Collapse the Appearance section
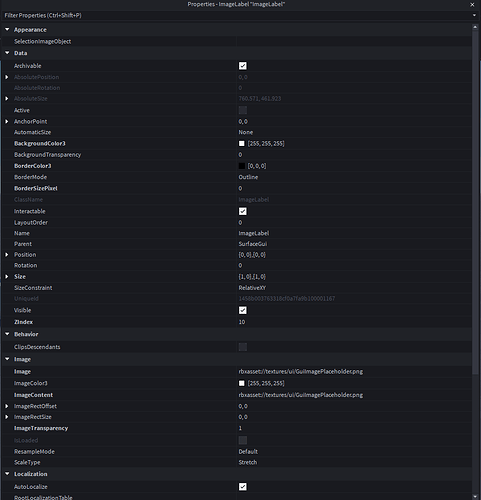Image resolution: width=481 pixels, height=500 pixels. (x=7, y=30)
